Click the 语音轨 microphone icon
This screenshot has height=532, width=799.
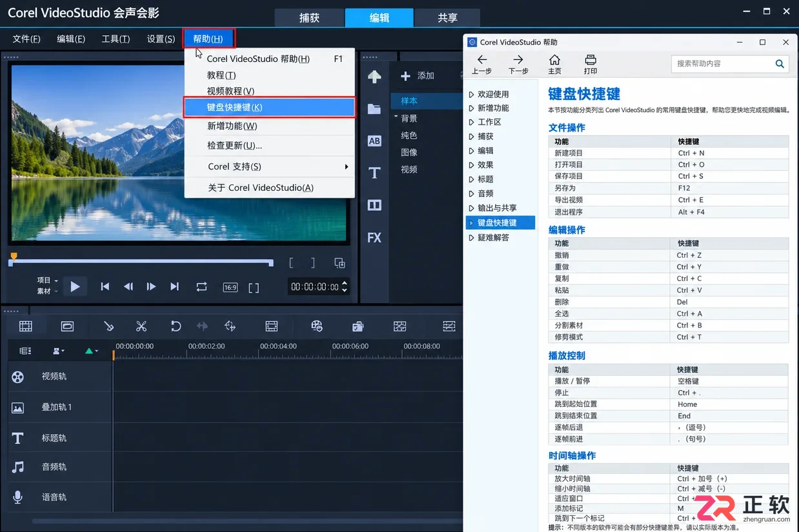(17, 497)
